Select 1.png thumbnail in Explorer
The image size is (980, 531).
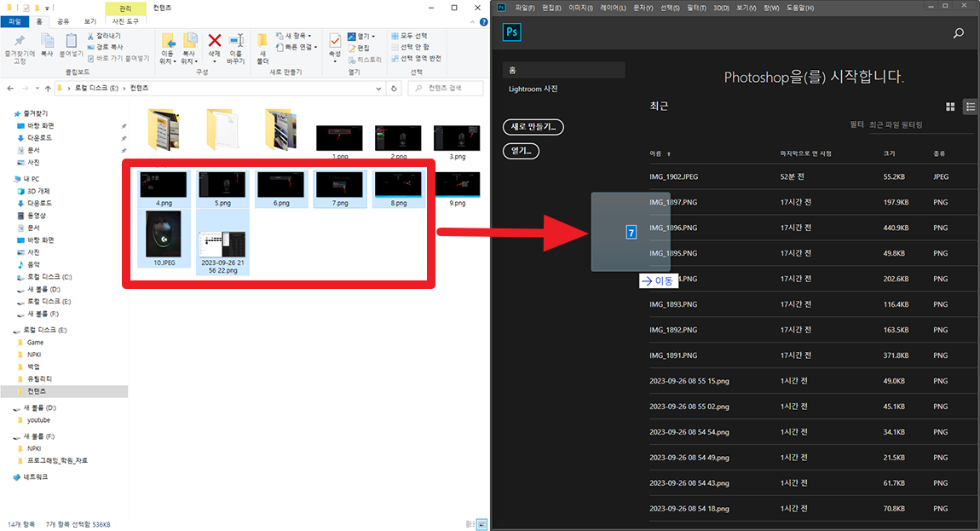click(339, 138)
